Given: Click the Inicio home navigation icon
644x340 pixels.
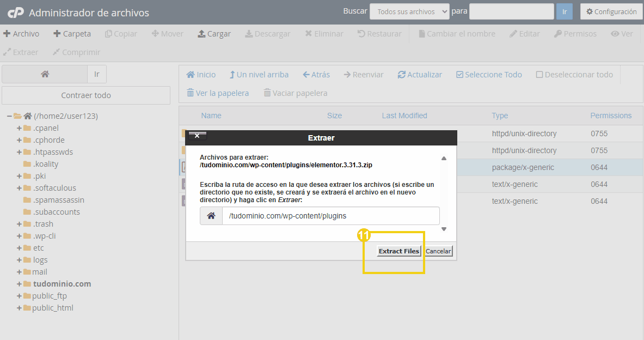Looking at the screenshot, I should pyautogui.click(x=191, y=75).
